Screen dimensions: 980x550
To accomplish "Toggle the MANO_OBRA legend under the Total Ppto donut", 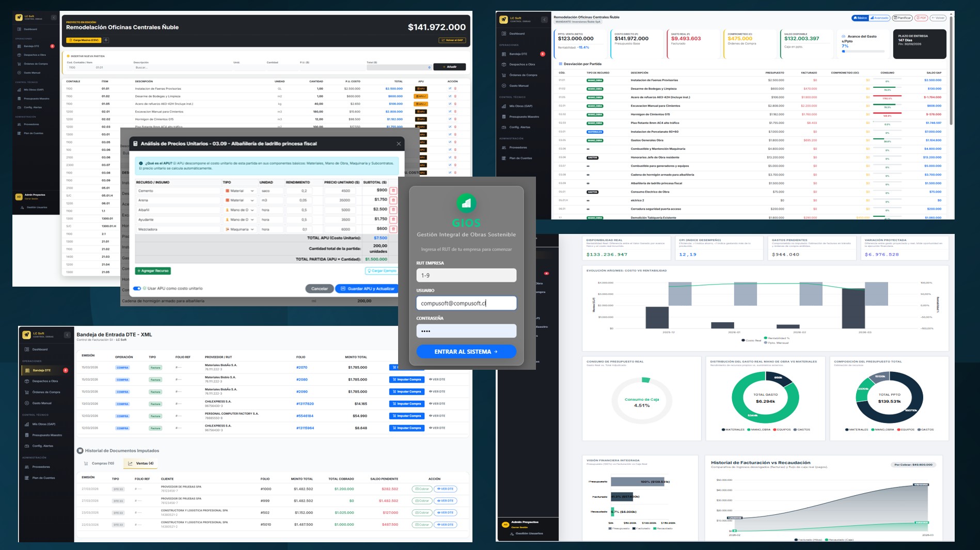I will point(882,430).
